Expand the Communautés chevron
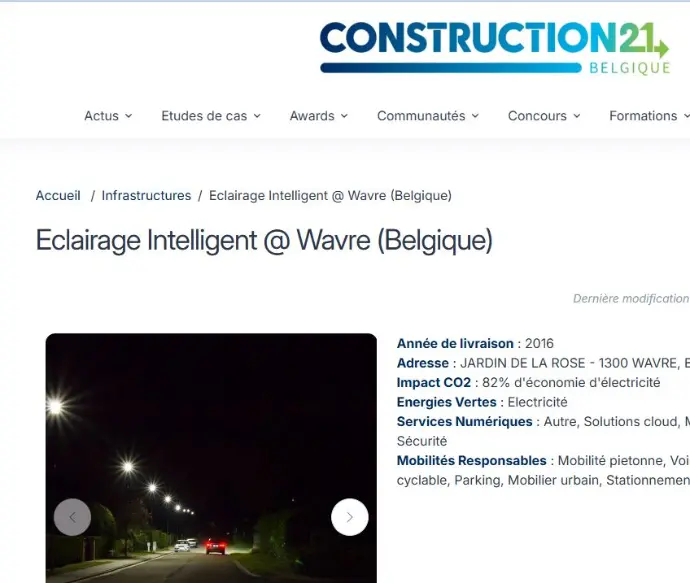Viewport: 690px width, 583px height. (475, 116)
